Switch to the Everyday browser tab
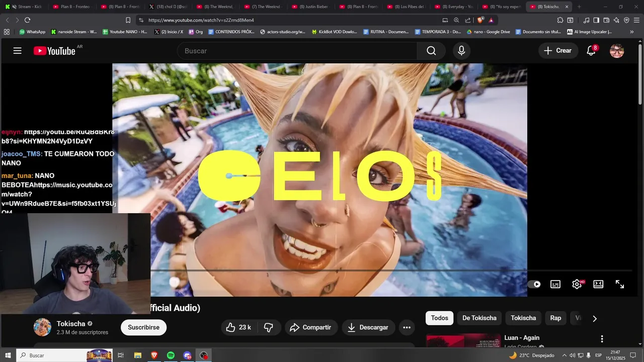The image size is (644, 362). (x=453, y=7)
